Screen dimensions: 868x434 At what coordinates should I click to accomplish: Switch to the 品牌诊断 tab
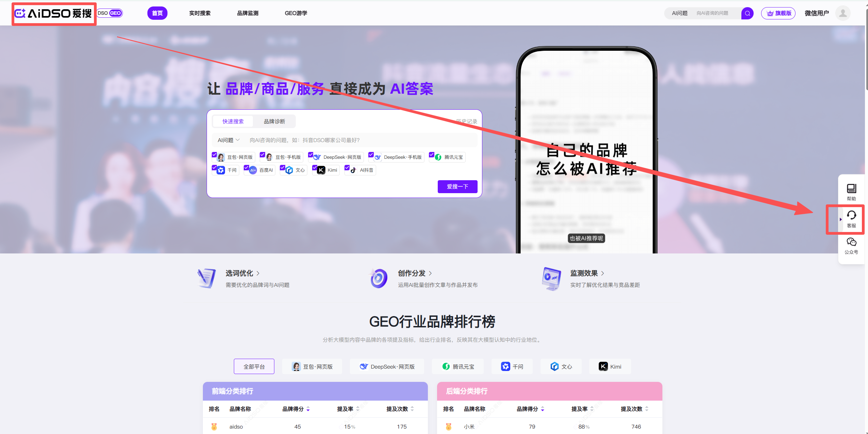tap(274, 121)
